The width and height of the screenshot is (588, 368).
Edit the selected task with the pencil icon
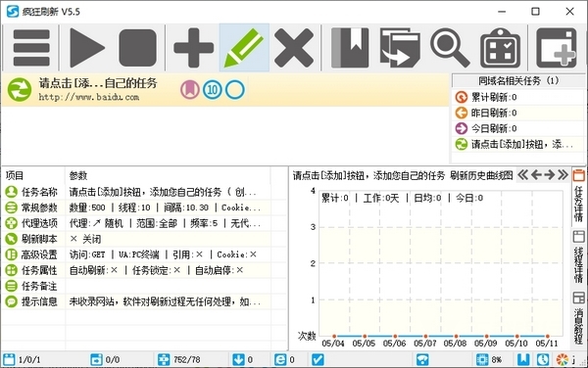click(244, 48)
